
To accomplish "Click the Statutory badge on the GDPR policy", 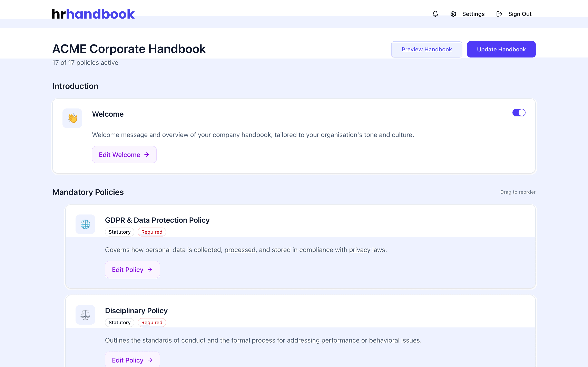I will pyautogui.click(x=120, y=232).
